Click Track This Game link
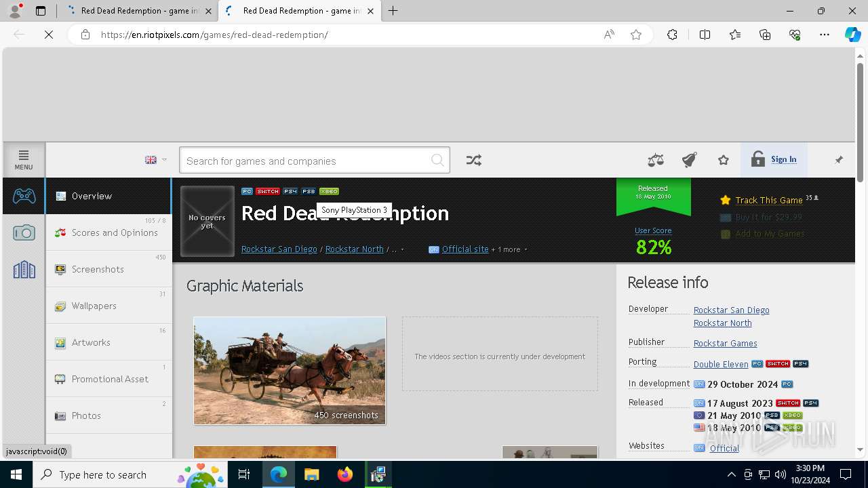The width and height of the screenshot is (868, 488). pyautogui.click(x=769, y=200)
